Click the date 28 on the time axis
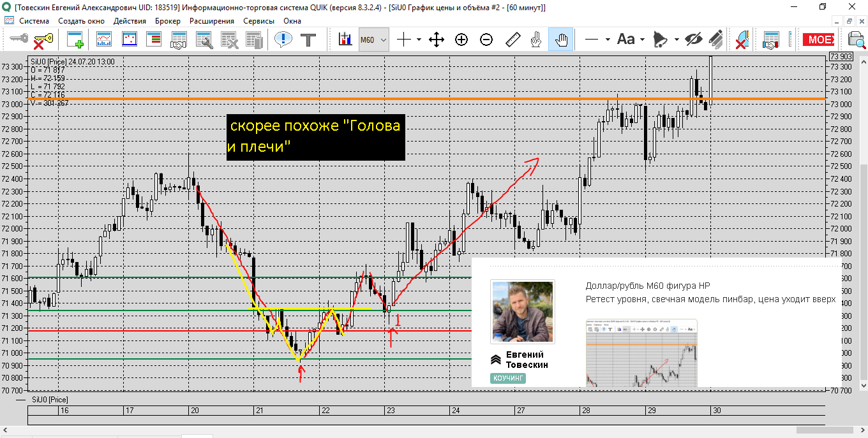 (585, 411)
